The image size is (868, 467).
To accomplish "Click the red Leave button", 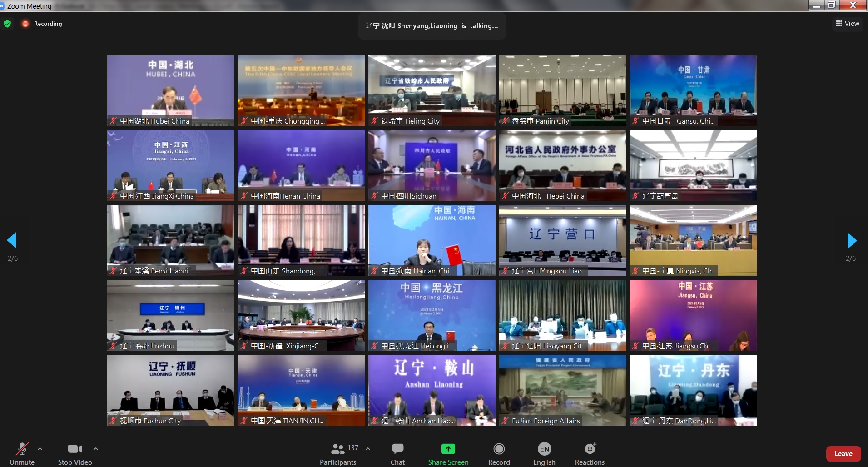I will tap(843, 453).
